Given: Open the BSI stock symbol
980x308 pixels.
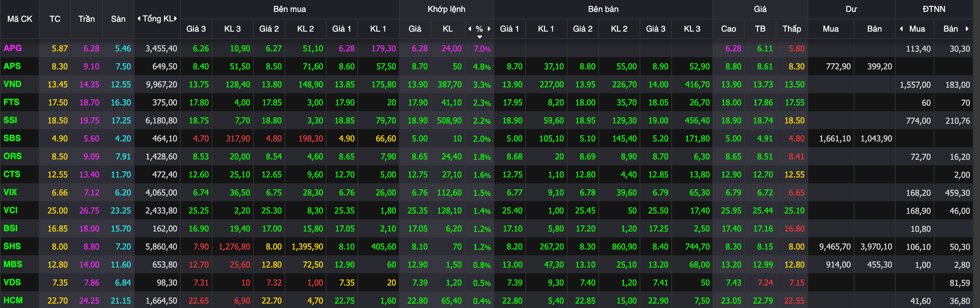Looking at the screenshot, I should [11, 228].
